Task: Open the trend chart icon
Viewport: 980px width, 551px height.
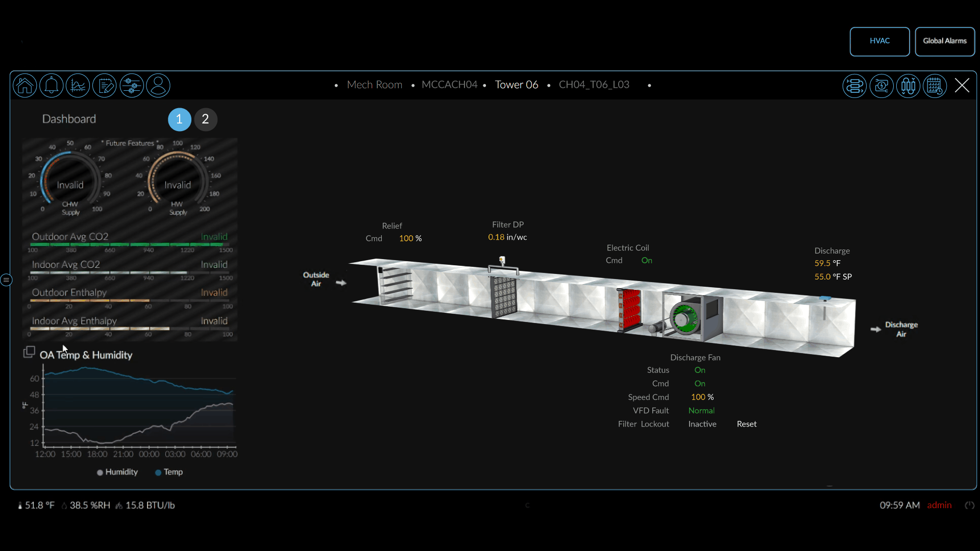Action: [78, 85]
